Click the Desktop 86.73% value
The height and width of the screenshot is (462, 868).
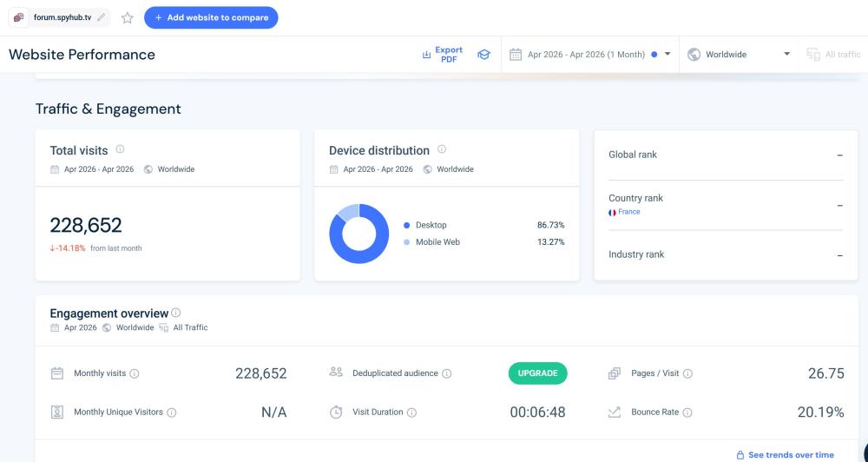click(551, 225)
